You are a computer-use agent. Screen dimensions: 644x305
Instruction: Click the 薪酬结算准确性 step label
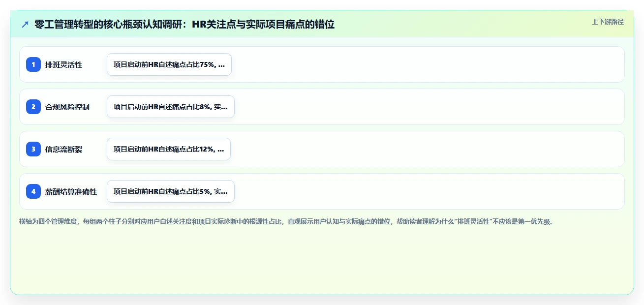(x=71, y=191)
